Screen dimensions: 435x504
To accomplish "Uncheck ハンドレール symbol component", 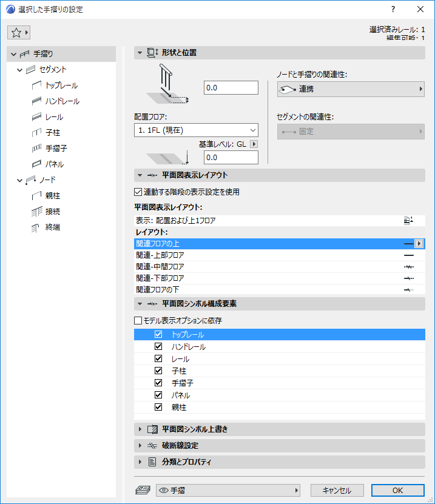I will [x=158, y=346].
